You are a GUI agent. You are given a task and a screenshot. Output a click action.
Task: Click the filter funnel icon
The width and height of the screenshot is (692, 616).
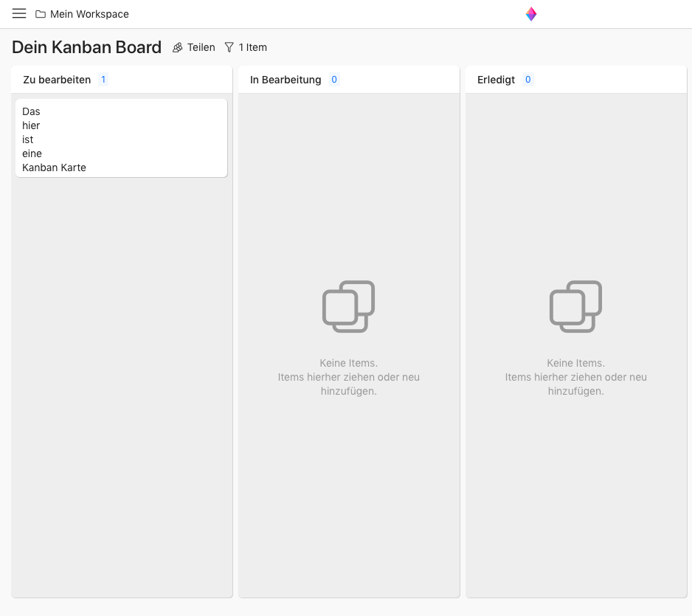(229, 48)
